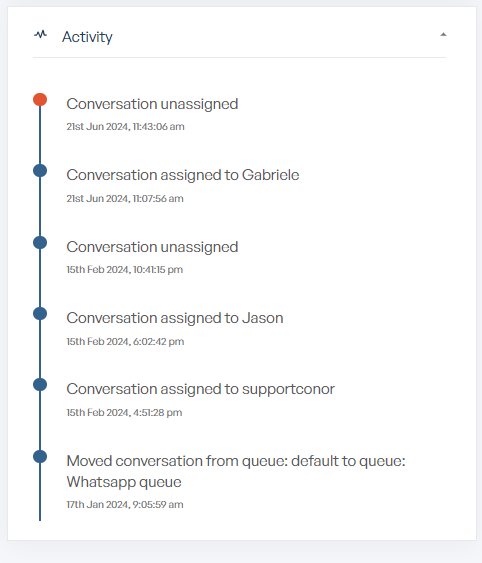Collapse the Activity panel with the arrow
Screen dimensions: 482x563
coord(443,34)
